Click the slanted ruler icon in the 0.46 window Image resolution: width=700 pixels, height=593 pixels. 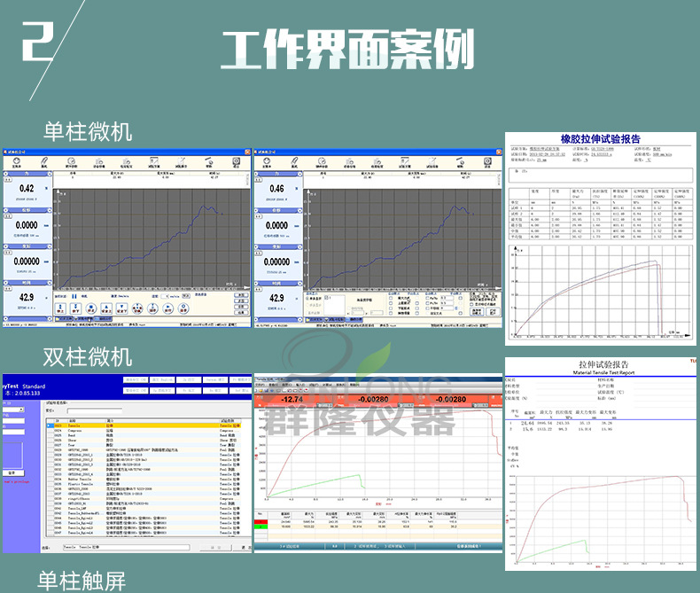pyautogui.click(x=460, y=161)
